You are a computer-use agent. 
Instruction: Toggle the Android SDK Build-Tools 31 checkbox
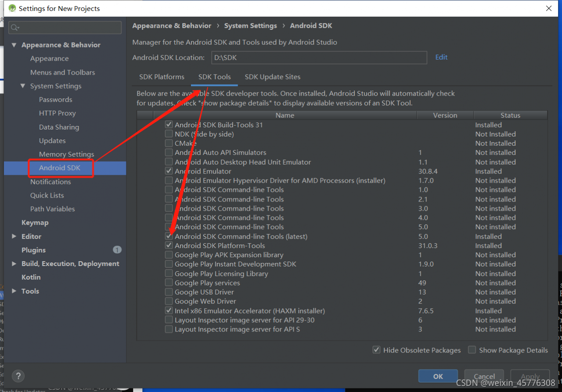[169, 125]
